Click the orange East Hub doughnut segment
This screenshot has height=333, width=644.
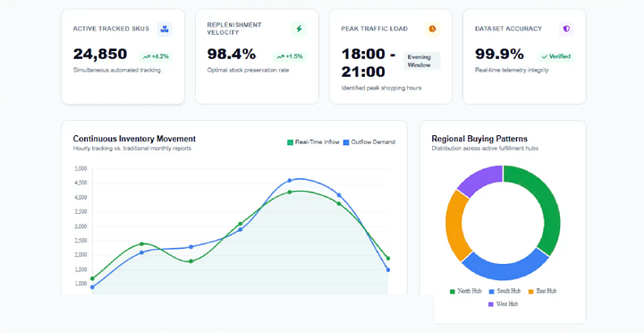coord(454,226)
